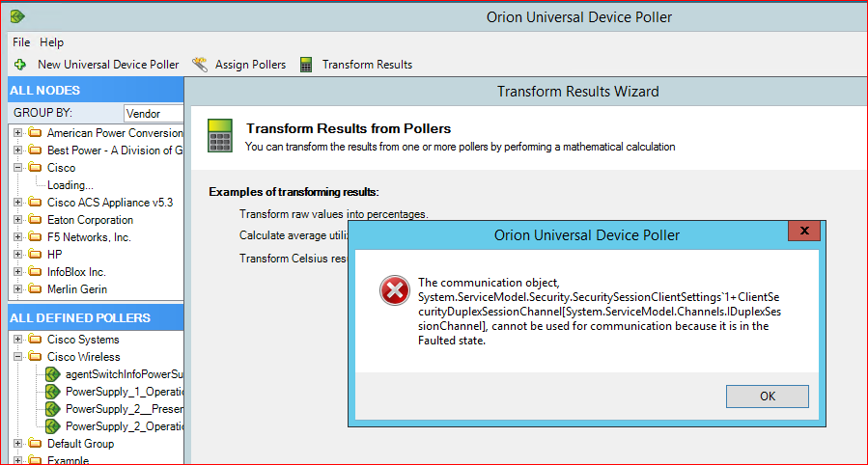Close the error dialog with X
This screenshot has width=868, height=465.
coord(804,231)
